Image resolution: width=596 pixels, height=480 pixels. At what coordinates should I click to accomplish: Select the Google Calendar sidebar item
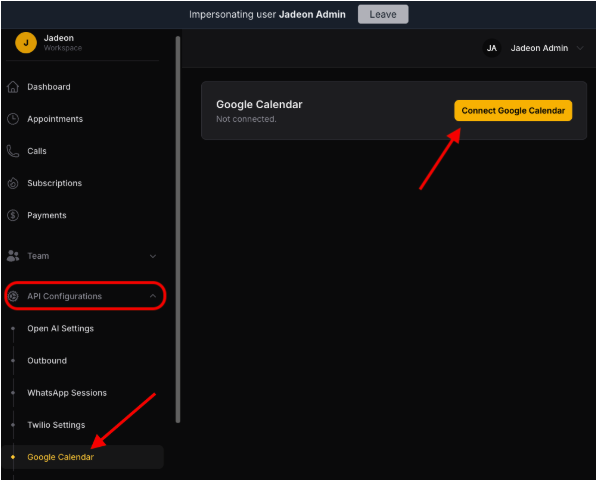pos(83,457)
